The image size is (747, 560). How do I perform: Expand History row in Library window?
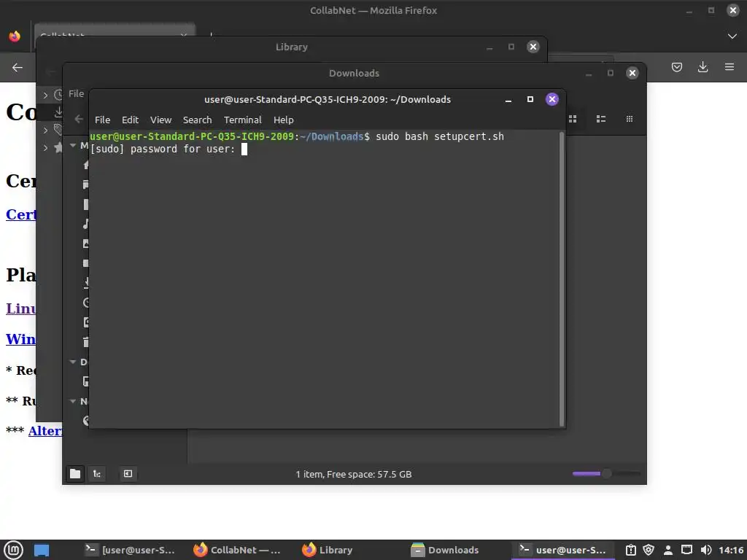coord(45,95)
